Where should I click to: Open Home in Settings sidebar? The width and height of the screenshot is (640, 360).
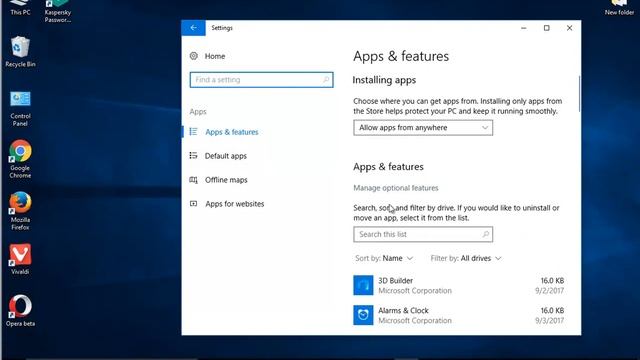pos(215,56)
